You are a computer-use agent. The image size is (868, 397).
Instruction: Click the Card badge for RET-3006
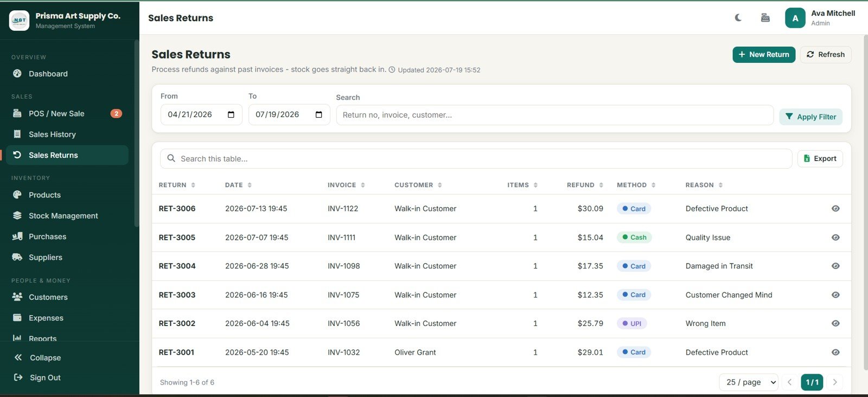pos(634,209)
